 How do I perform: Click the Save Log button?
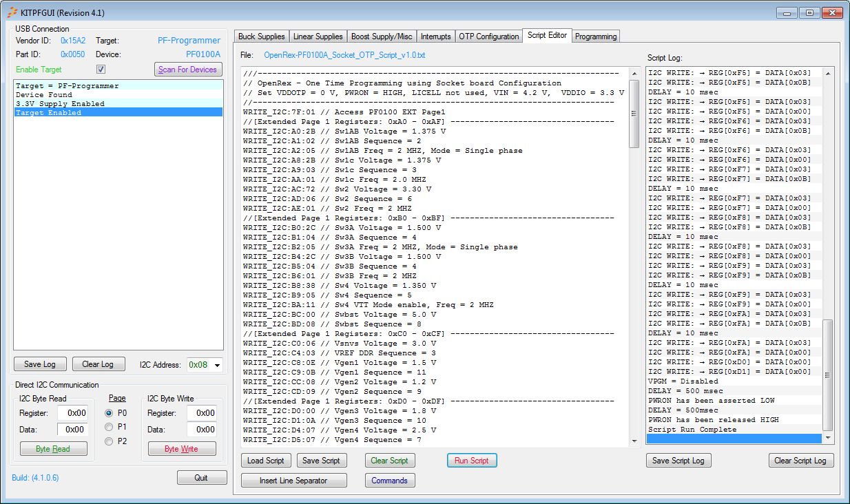point(40,364)
